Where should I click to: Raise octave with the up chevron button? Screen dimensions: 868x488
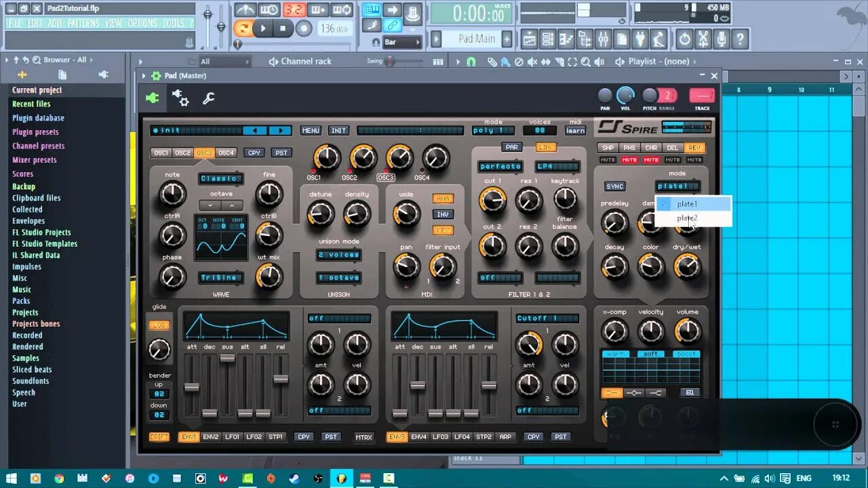pos(232,205)
